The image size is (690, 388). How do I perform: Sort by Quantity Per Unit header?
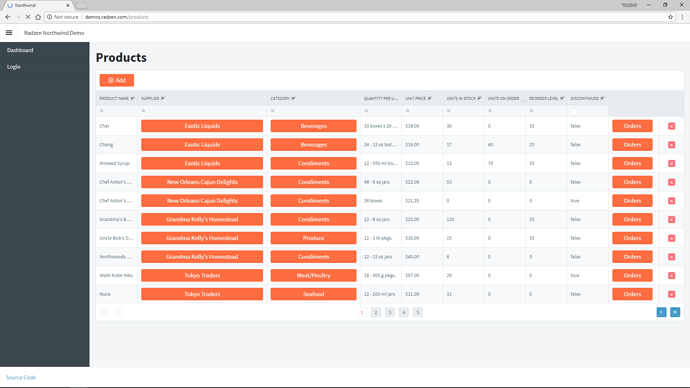(x=381, y=99)
